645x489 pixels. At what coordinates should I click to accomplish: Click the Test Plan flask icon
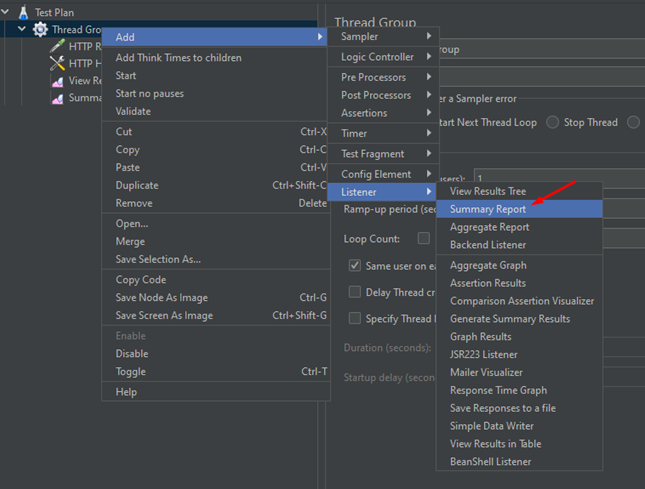(x=22, y=12)
